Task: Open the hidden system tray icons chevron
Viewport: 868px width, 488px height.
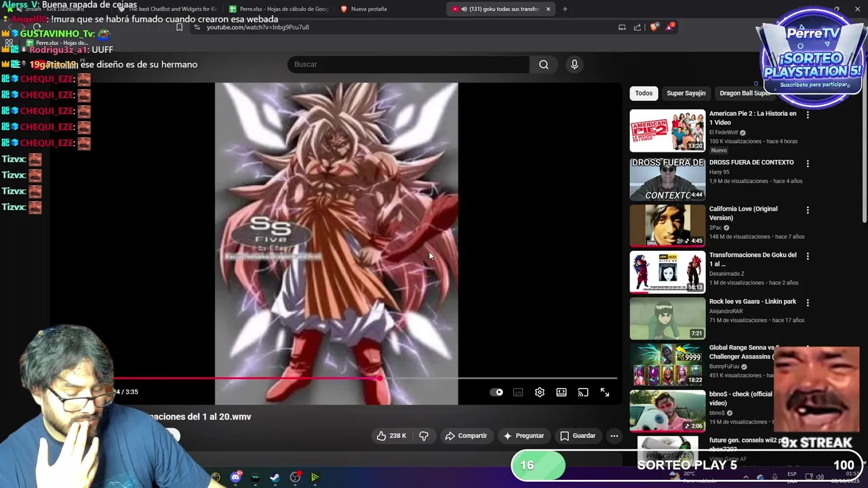Action: pyautogui.click(x=747, y=477)
